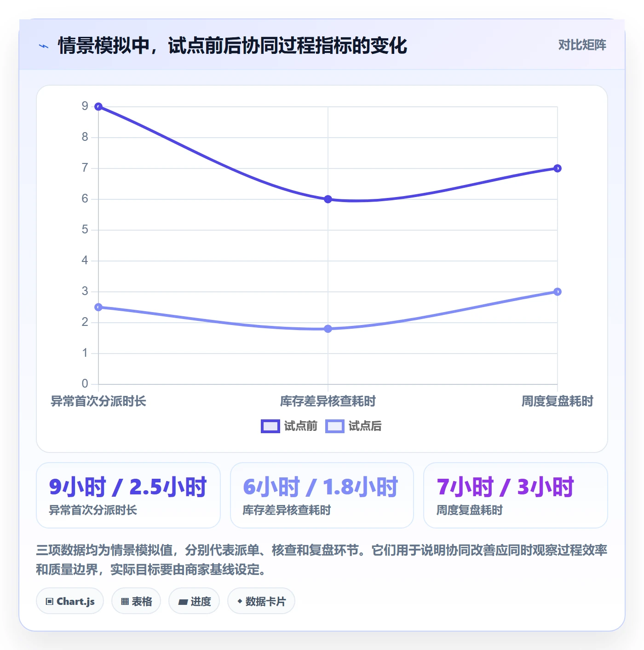Click the 进度 tag
Screen dimensions: 644x650
pyautogui.click(x=194, y=601)
